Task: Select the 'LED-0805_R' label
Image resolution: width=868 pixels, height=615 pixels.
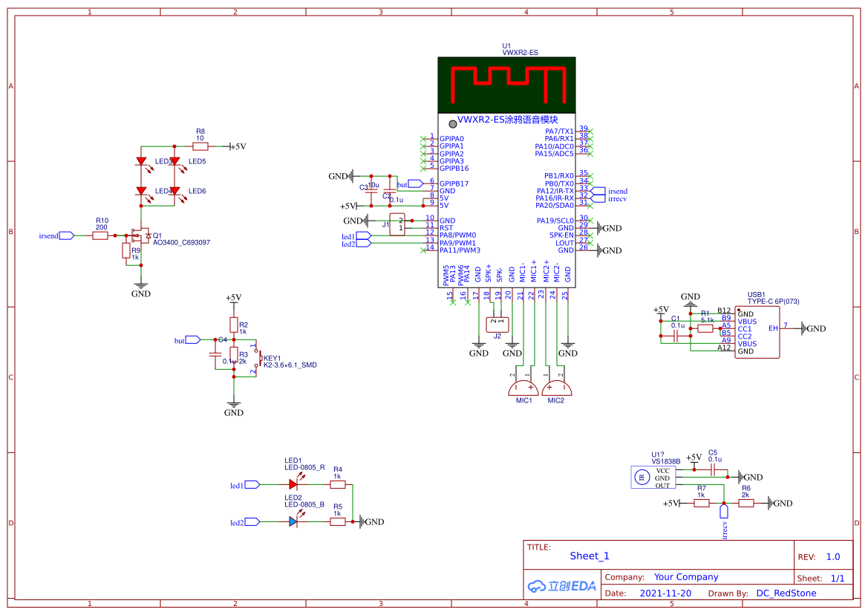Action: pyautogui.click(x=304, y=467)
